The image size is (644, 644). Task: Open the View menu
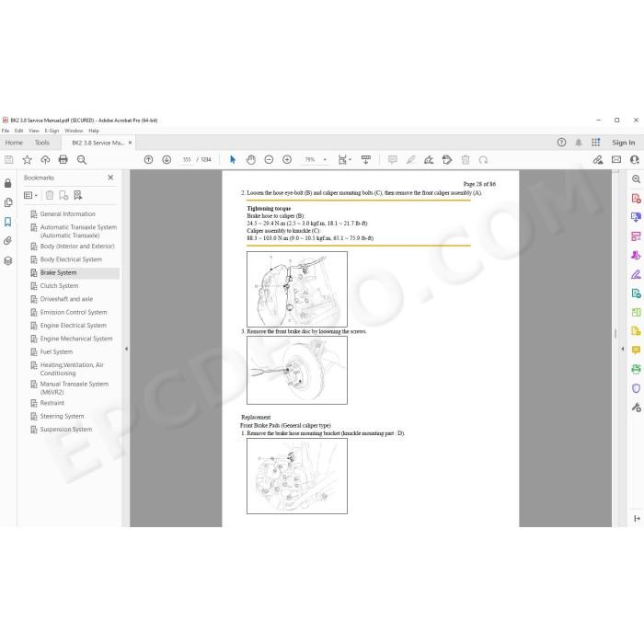click(34, 131)
